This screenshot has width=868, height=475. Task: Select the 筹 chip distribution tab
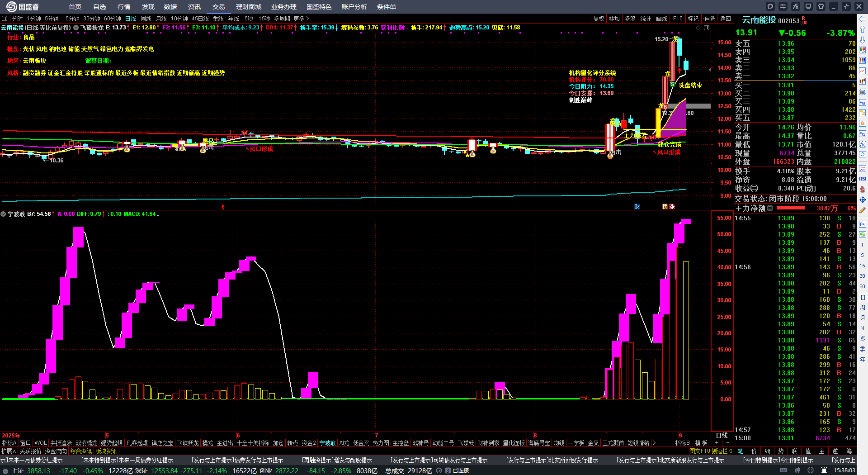point(849,451)
